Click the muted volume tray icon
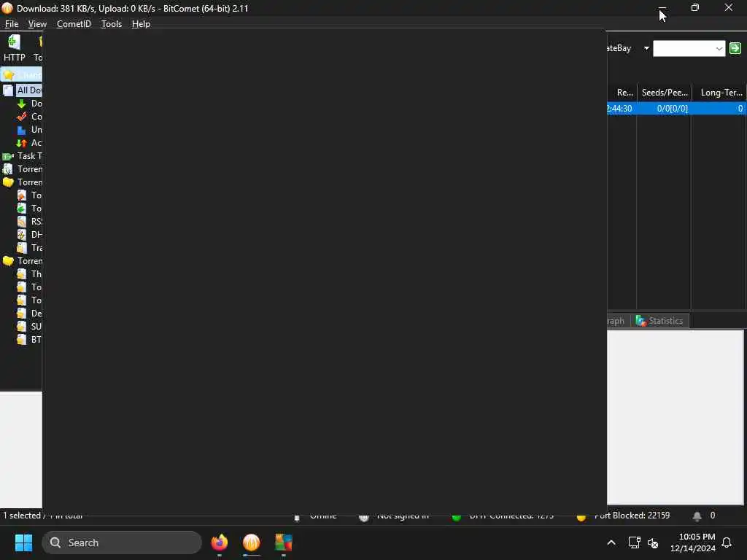The width and height of the screenshot is (747, 560). [653, 542]
